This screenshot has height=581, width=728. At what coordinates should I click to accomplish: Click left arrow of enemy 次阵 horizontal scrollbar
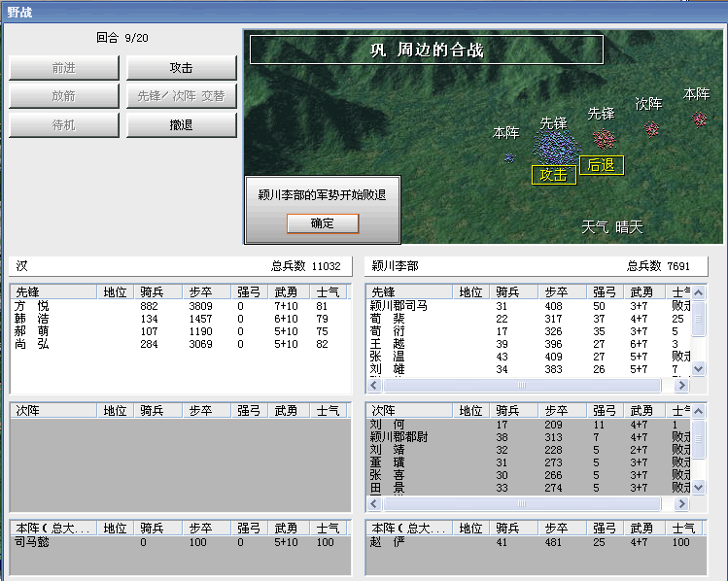[x=375, y=505]
